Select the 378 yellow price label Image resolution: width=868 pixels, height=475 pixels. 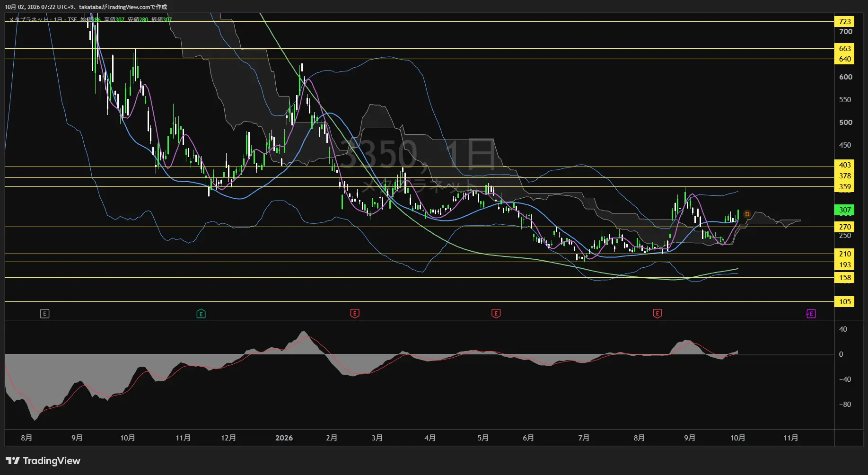pos(845,176)
